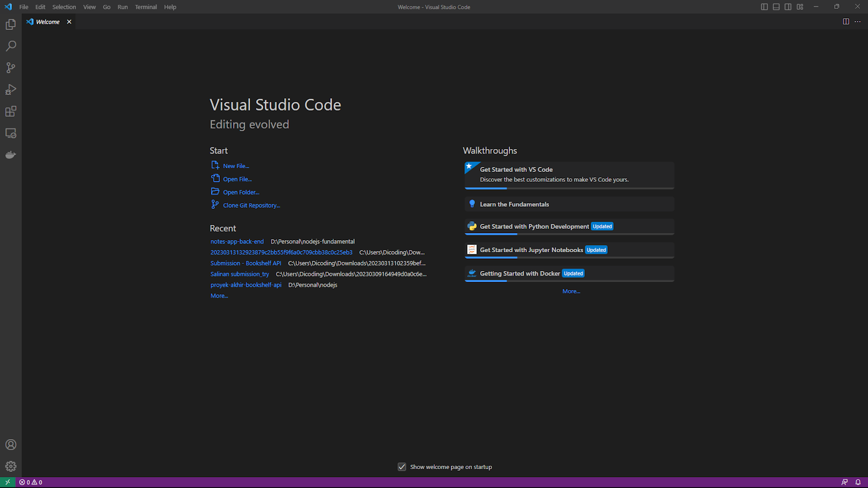Open the Search view icon
The image size is (868, 488).
(11, 46)
